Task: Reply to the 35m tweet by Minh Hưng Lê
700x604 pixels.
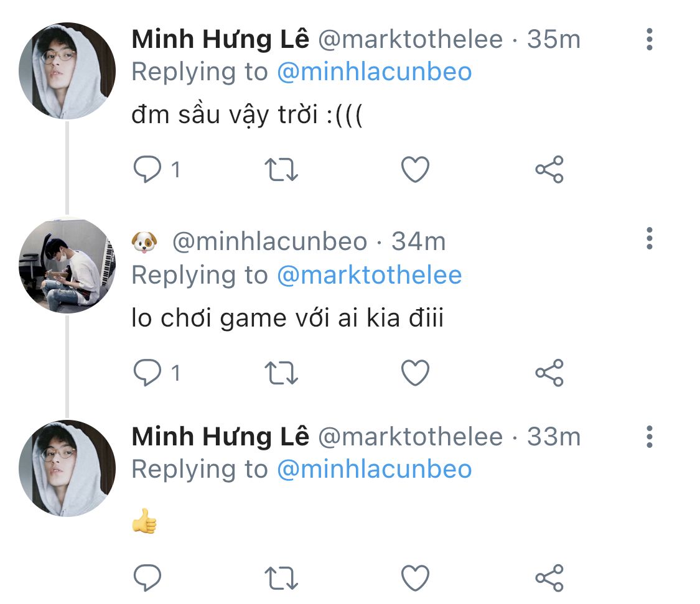Action: coord(147,169)
